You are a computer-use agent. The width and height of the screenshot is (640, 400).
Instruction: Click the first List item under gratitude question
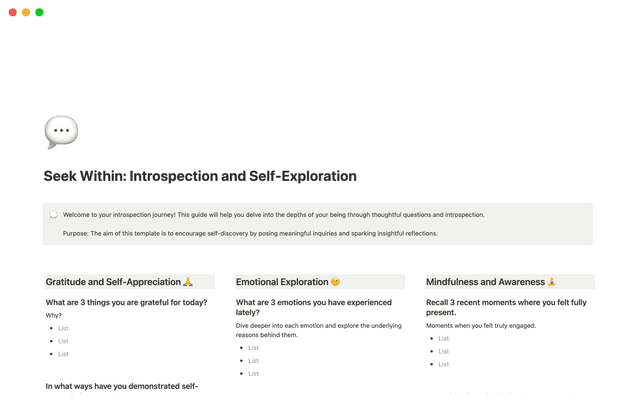(63, 328)
